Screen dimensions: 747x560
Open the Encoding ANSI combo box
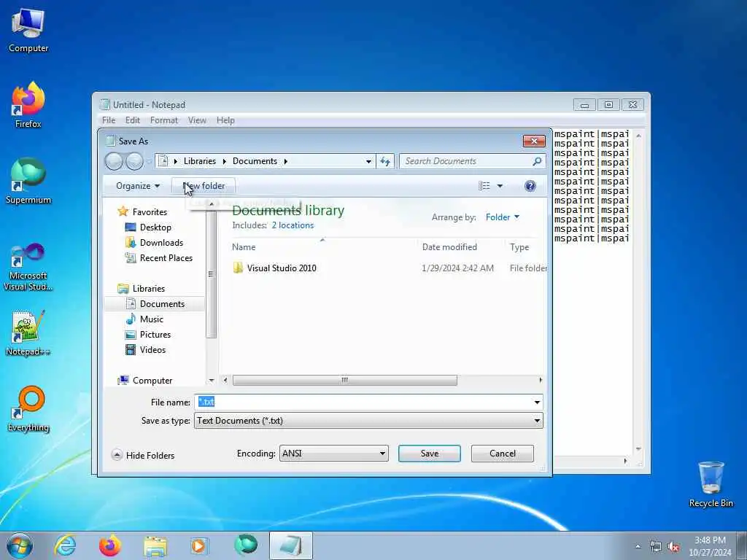coord(333,454)
